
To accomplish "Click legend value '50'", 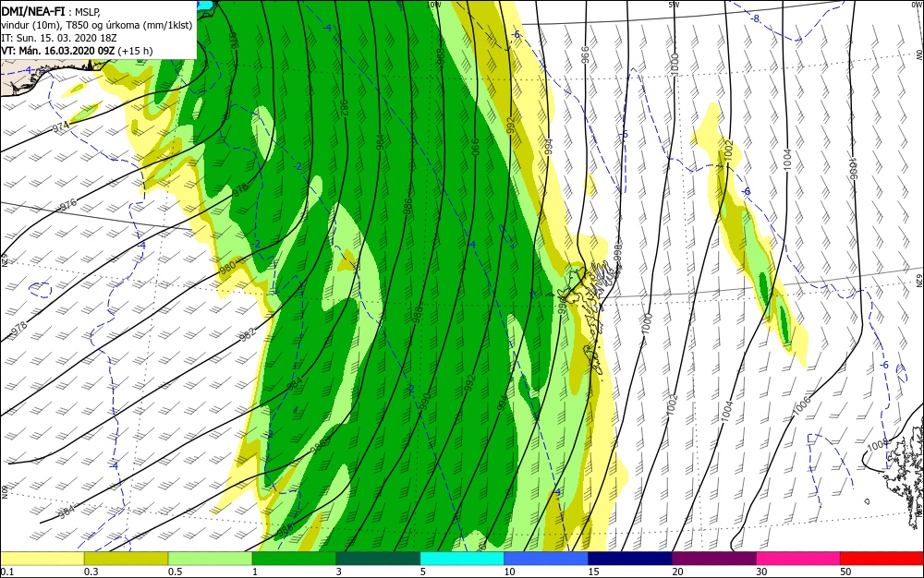I will [845, 572].
